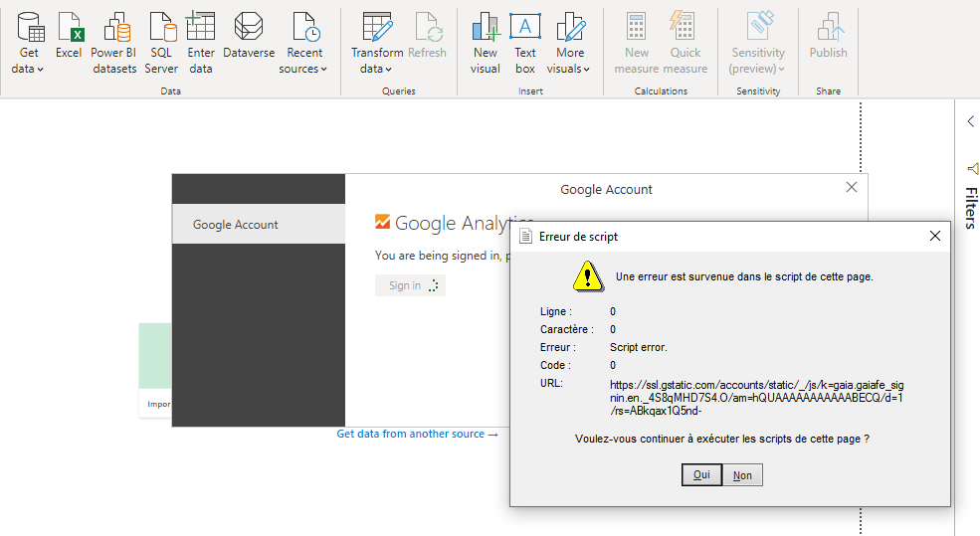Close the Google Account dialog
The image size is (980, 536).
852,187
